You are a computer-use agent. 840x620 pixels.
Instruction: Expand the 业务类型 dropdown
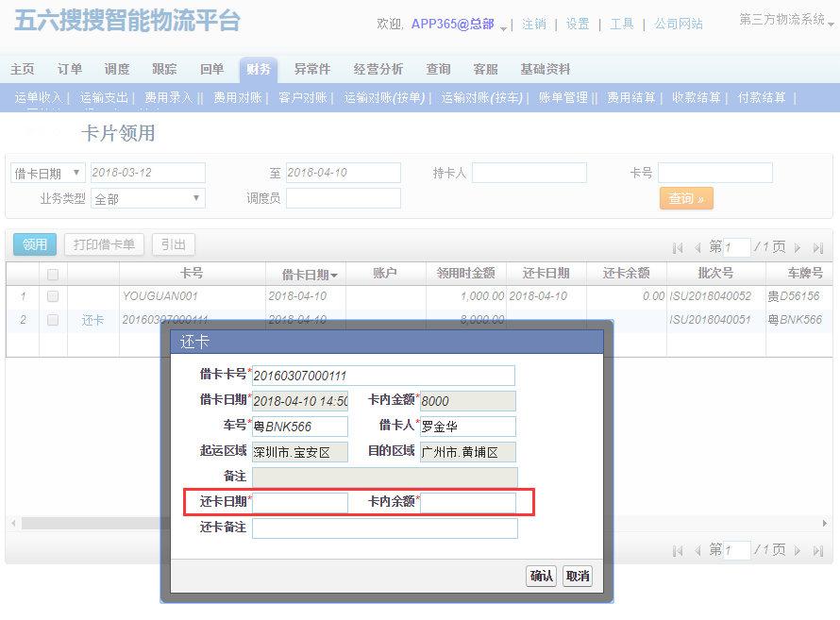pyautogui.click(x=148, y=198)
